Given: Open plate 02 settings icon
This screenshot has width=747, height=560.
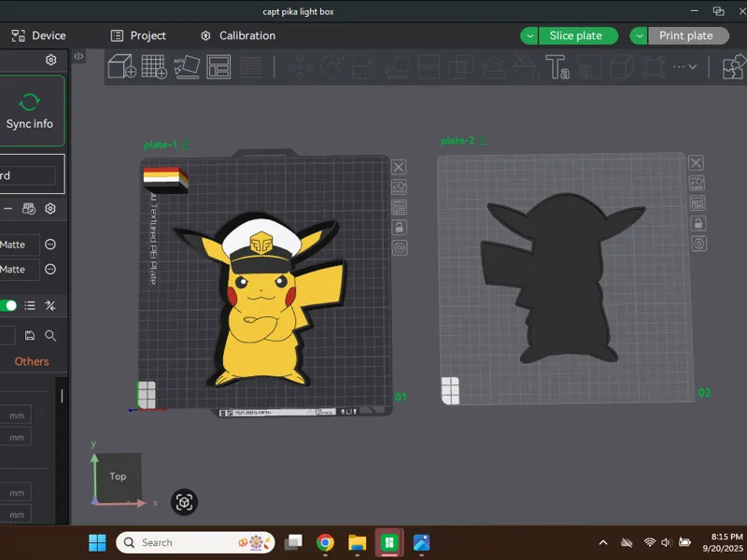Looking at the screenshot, I should [x=698, y=244].
